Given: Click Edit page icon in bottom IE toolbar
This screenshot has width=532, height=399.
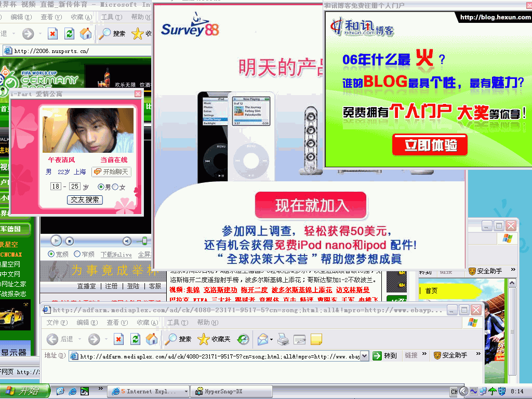Looking at the screenshot, I should coord(300,339).
